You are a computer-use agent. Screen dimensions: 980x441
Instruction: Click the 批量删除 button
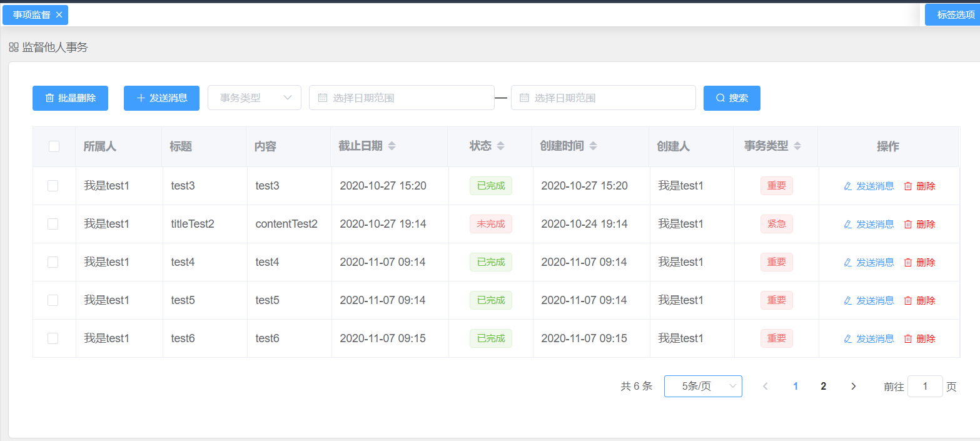pyautogui.click(x=70, y=98)
